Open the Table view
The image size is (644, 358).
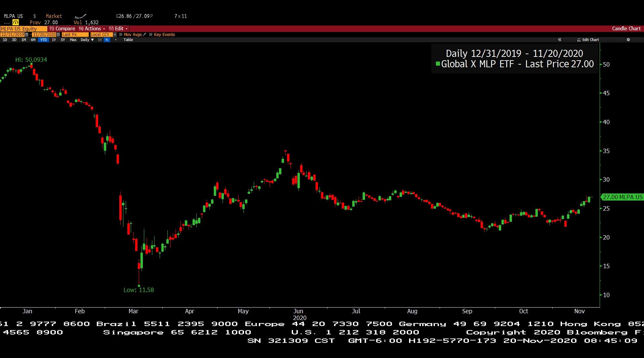pos(128,40)
